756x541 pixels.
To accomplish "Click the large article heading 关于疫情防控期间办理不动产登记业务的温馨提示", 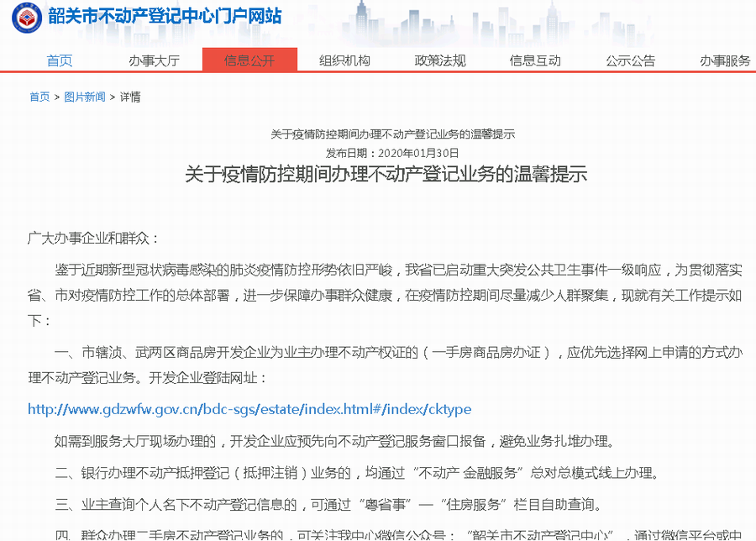I will coord(386,174).
